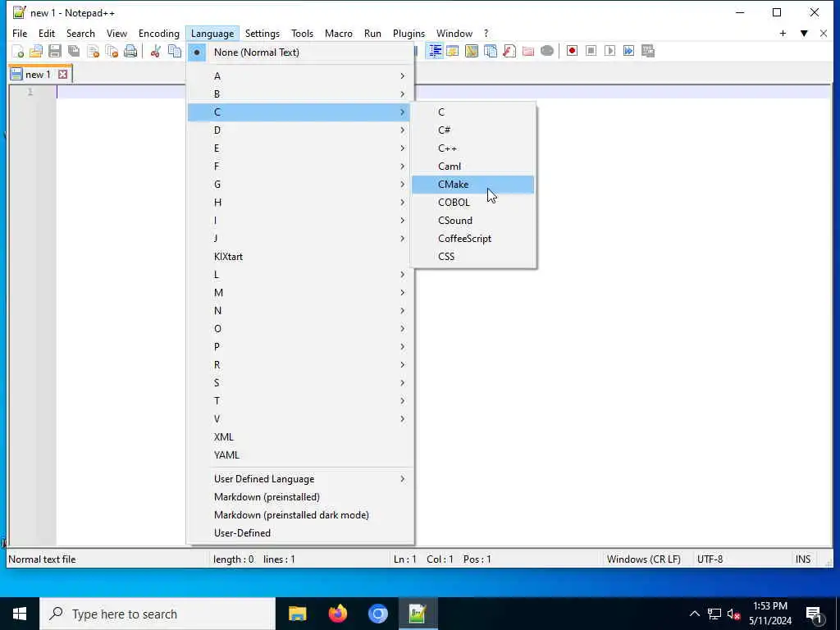Expand the A language submenu
This screenshot has width=840, height=630.
tap(300, 76)
